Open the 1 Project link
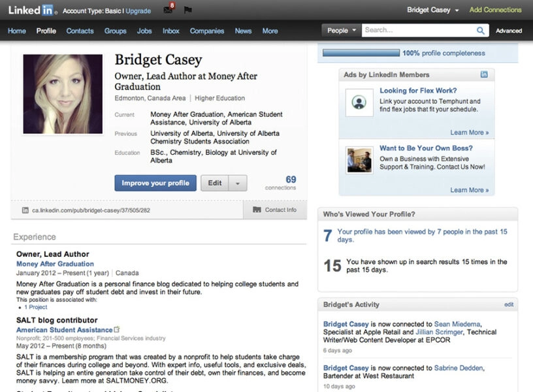 coord(36,307)
